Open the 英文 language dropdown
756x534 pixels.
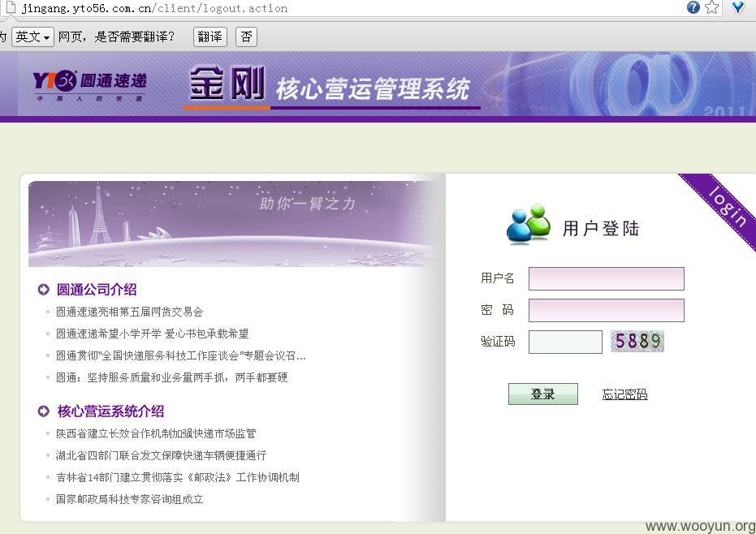pos(32,37)
